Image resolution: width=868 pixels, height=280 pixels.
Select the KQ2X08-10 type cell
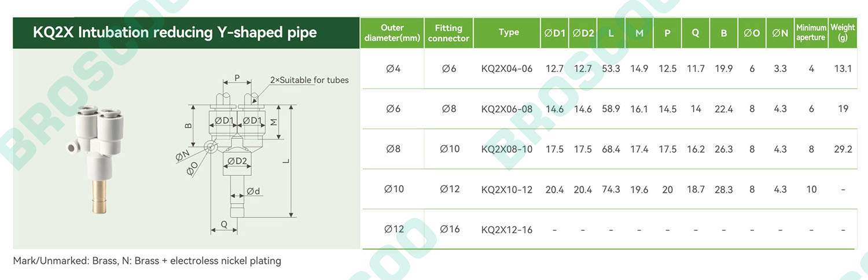(x=506, y=149)
